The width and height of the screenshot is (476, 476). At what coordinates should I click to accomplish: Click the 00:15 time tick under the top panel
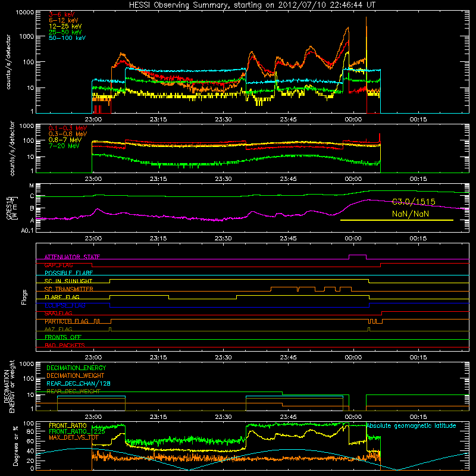point(418,120)
